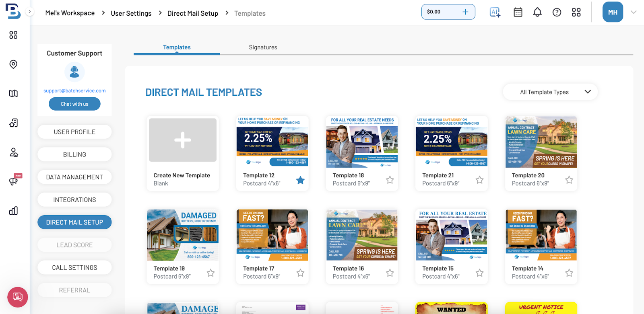Favorite Template 19 with its star
Viewport: 644px width, 314px height.
[x=211, y=273]
